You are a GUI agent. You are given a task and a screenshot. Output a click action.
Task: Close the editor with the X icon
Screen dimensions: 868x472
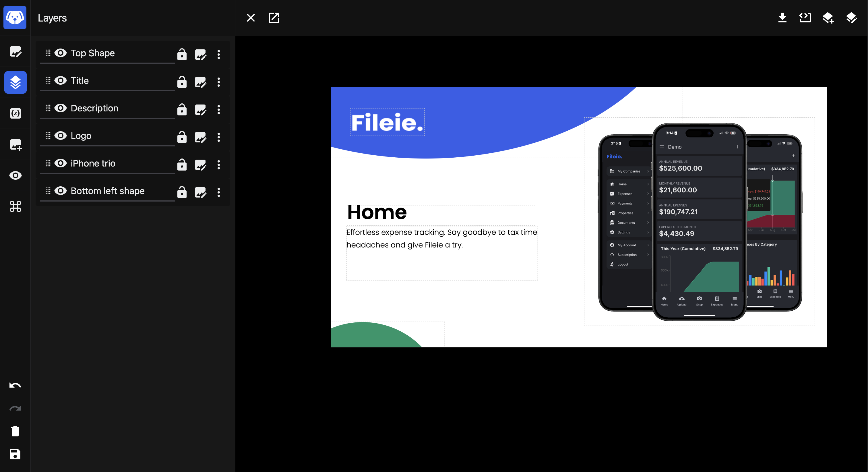pyautogui.click(x=251, y=18)
